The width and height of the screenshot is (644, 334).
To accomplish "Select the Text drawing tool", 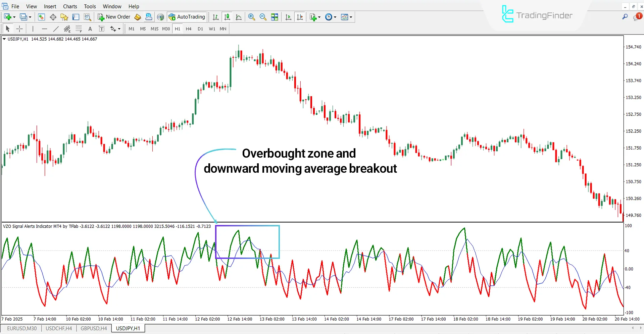I will [x=90, y=29].
